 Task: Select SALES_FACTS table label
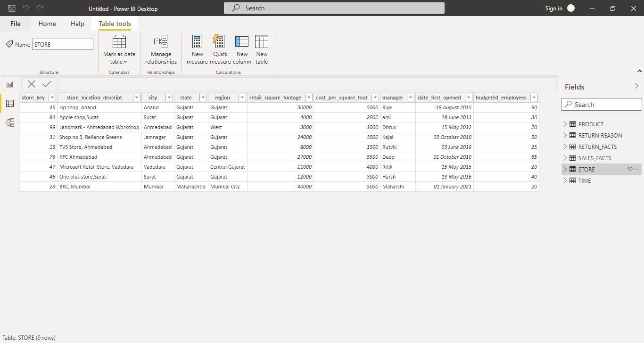pyautogui.click(x=594, y=158)
